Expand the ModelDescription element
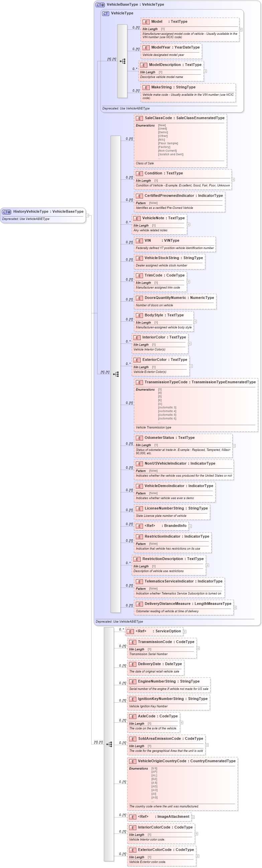262x868 pixels. 205,71
